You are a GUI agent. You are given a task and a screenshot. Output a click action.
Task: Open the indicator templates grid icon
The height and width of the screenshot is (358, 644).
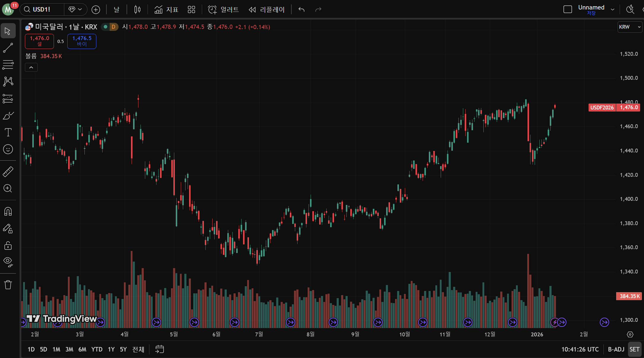click(x=191, y=9)
